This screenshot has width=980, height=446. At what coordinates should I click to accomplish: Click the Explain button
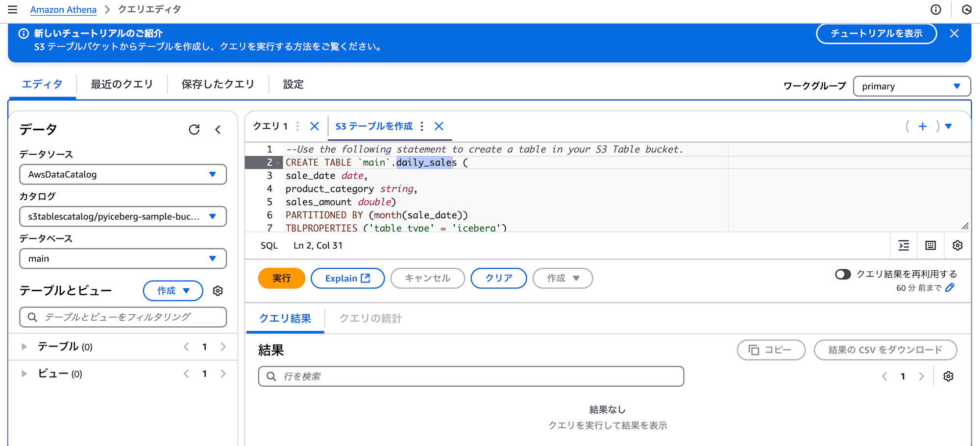click(347, 278)
